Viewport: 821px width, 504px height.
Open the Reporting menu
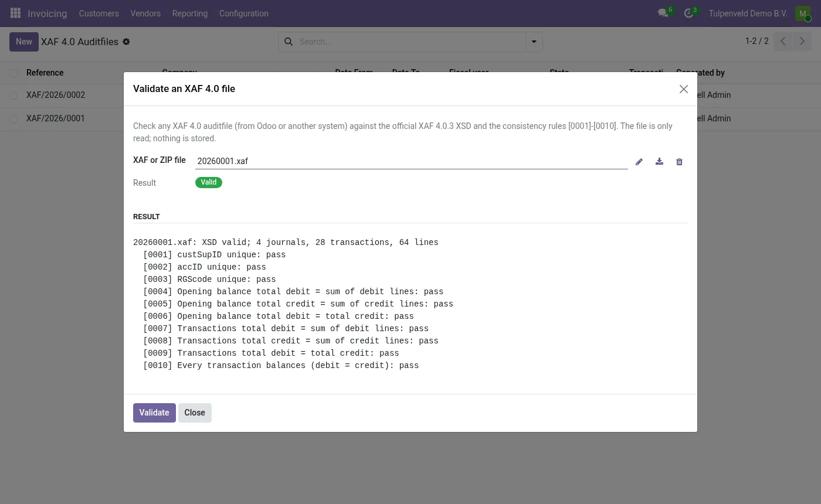click(190, 13)
